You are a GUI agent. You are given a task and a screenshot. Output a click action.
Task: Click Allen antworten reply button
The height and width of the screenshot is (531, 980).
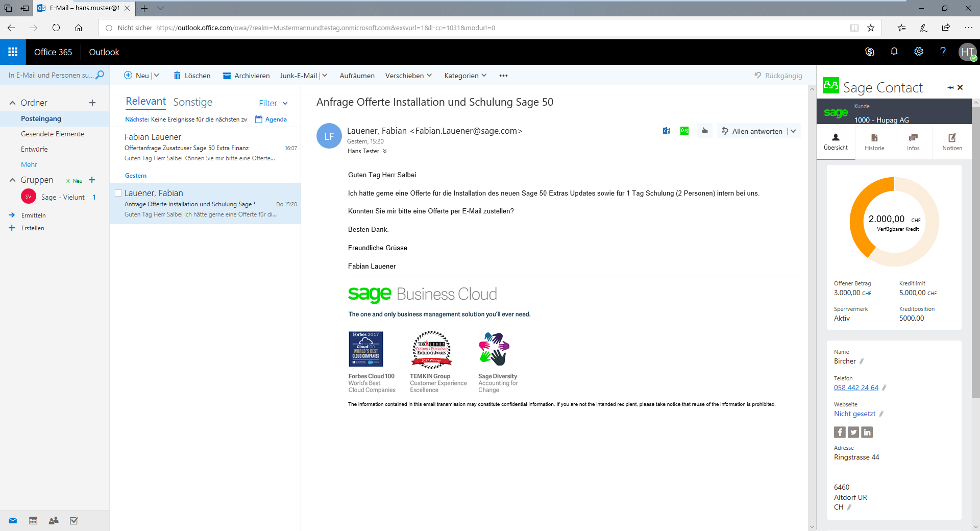tap(752, 131)
